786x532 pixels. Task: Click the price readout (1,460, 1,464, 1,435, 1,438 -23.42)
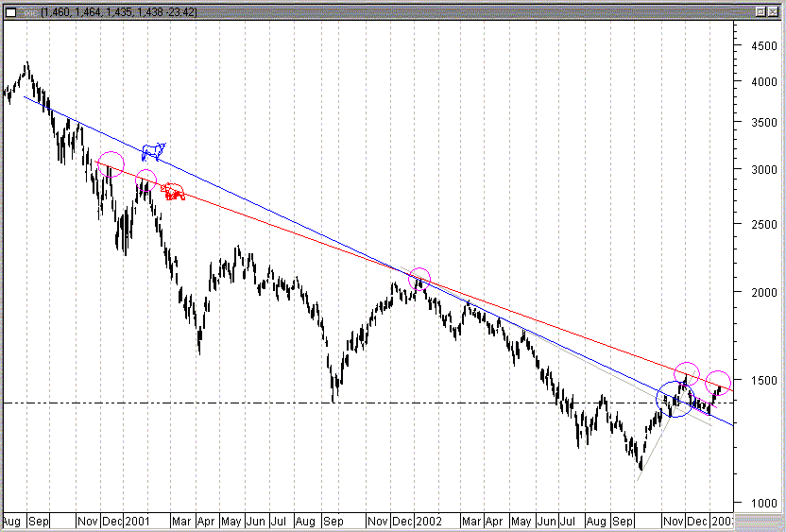[x=119, y=12]
